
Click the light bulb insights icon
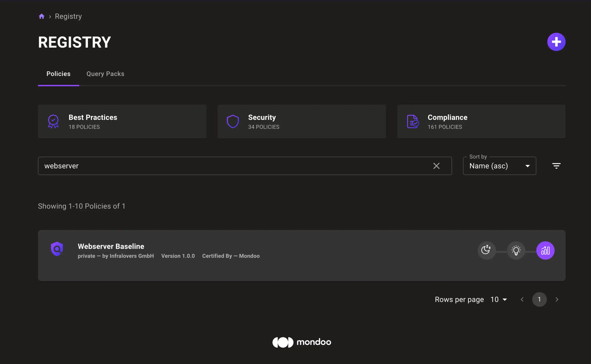click(x=516, y=250)
